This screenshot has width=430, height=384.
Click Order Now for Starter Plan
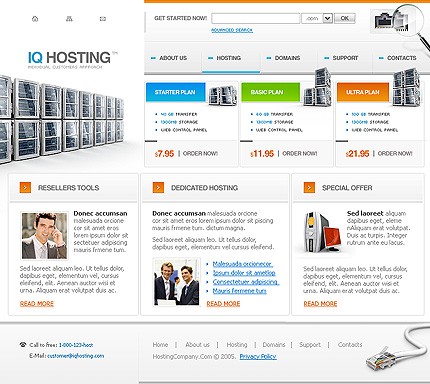click(200, 154)
